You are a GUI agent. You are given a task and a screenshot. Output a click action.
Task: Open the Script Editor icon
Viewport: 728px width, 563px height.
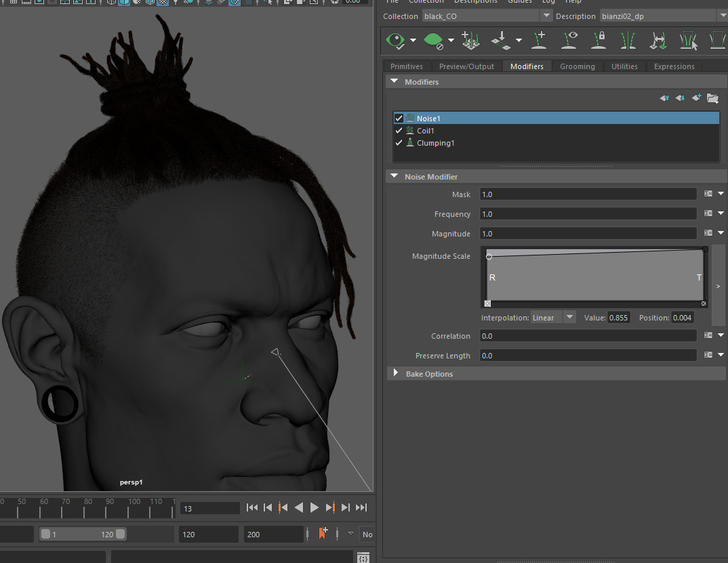(363, 558)
